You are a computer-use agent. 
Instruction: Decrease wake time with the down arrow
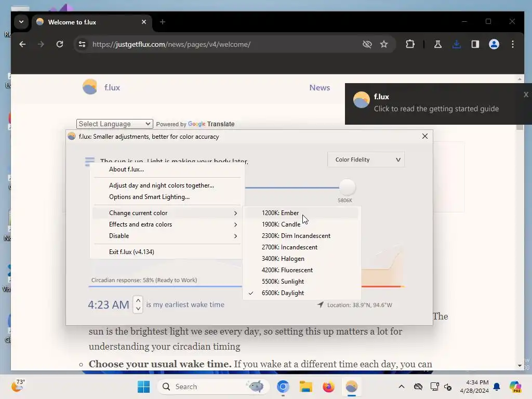point(138,309)
